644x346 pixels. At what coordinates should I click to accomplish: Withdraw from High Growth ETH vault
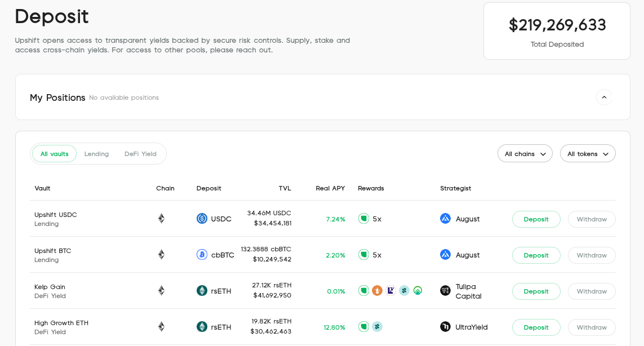pos(592,327)
